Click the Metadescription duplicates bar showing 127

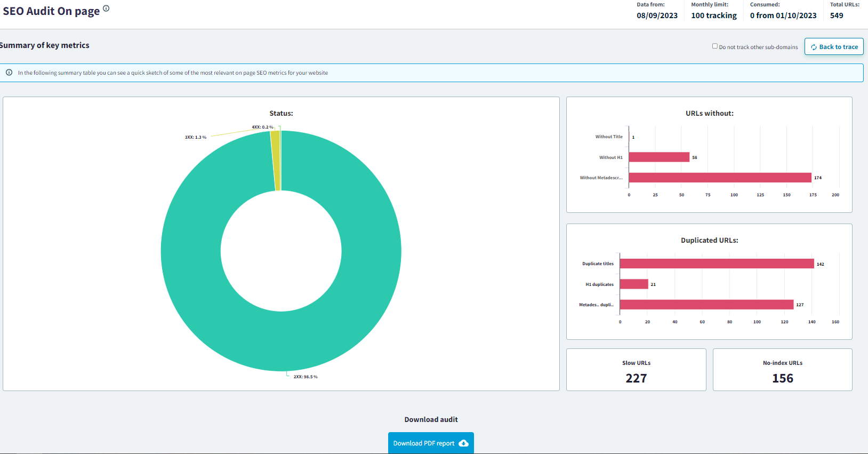(706, 305)
